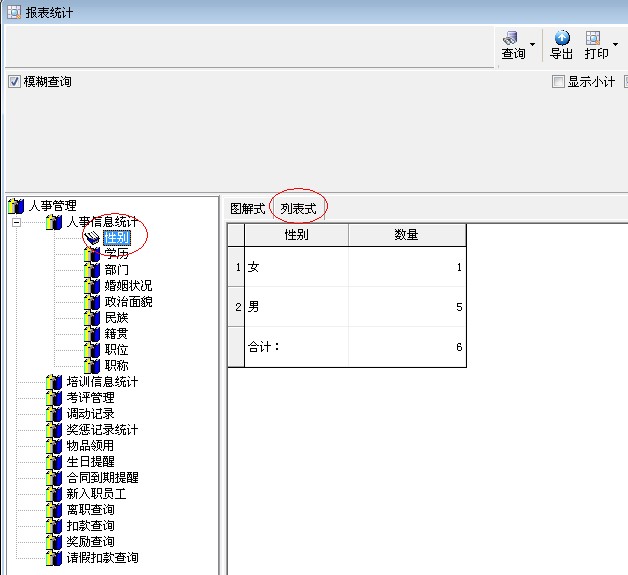Open the 离职查询 tree item
Viewport: 628px width, 575px height.
point(91,510)
